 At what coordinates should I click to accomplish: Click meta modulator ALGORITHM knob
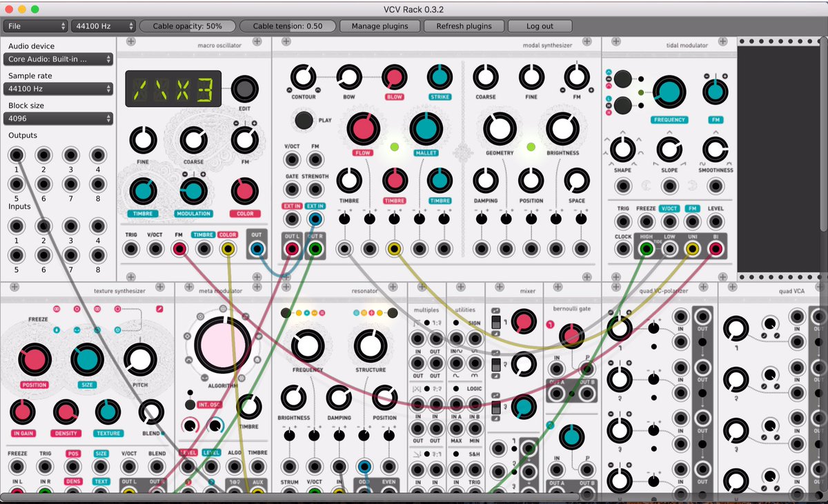pyautogui.click(x=222, y=345)
